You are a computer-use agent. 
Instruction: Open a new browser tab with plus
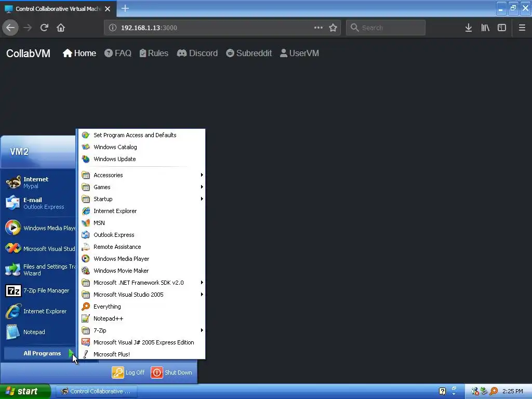pyautogui.click(x=125, y=8)
